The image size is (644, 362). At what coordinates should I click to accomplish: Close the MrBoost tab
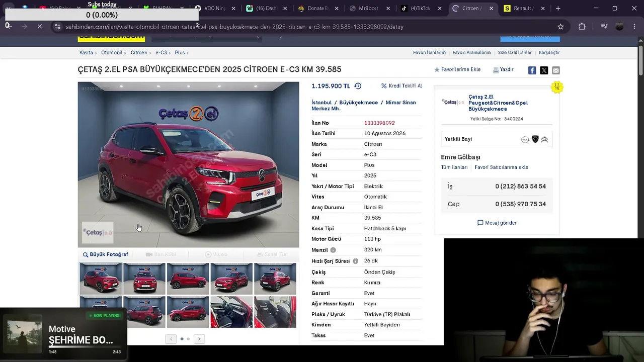point(388,9)
